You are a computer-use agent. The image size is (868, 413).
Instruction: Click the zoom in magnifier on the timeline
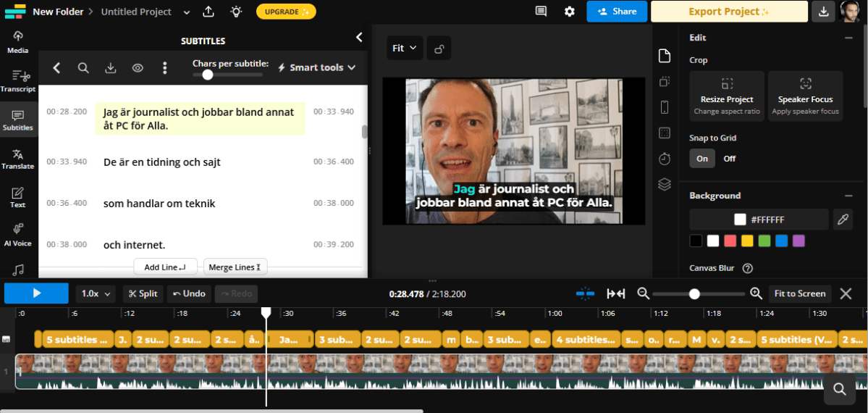756,293
